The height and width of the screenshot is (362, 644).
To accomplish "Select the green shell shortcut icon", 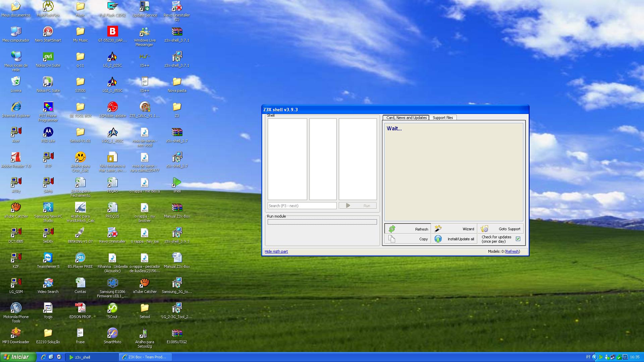I will (177, 185).
